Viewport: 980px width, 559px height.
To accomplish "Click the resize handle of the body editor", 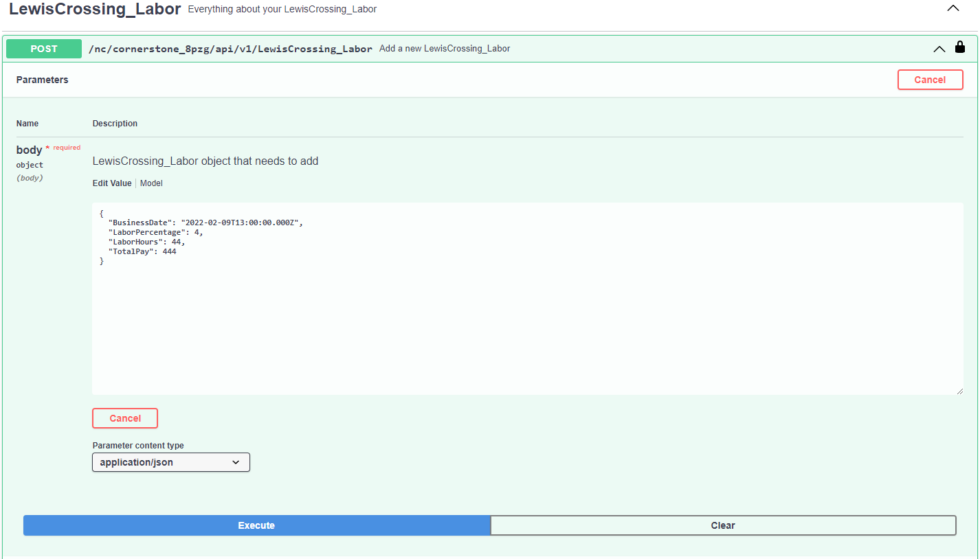I will click(x=961, y=391).
